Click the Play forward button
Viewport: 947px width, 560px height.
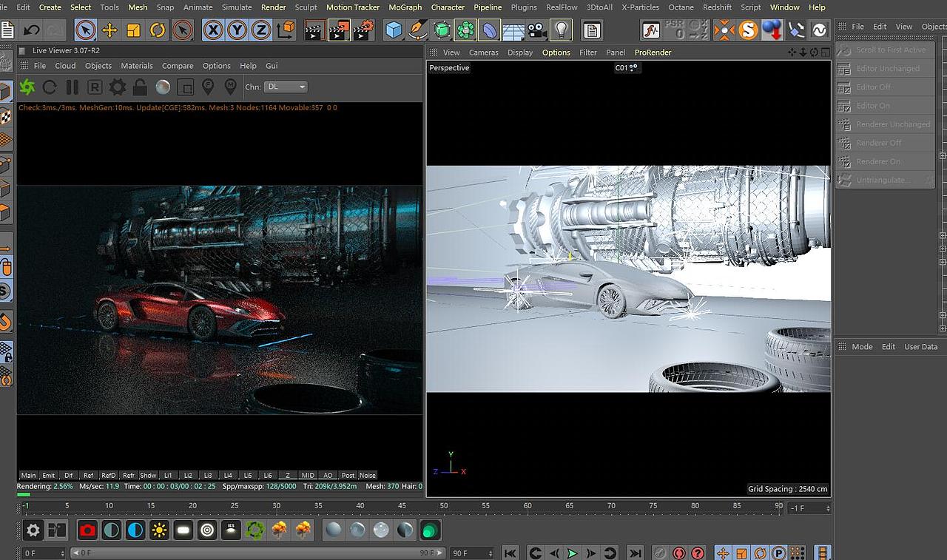(572, 553)
